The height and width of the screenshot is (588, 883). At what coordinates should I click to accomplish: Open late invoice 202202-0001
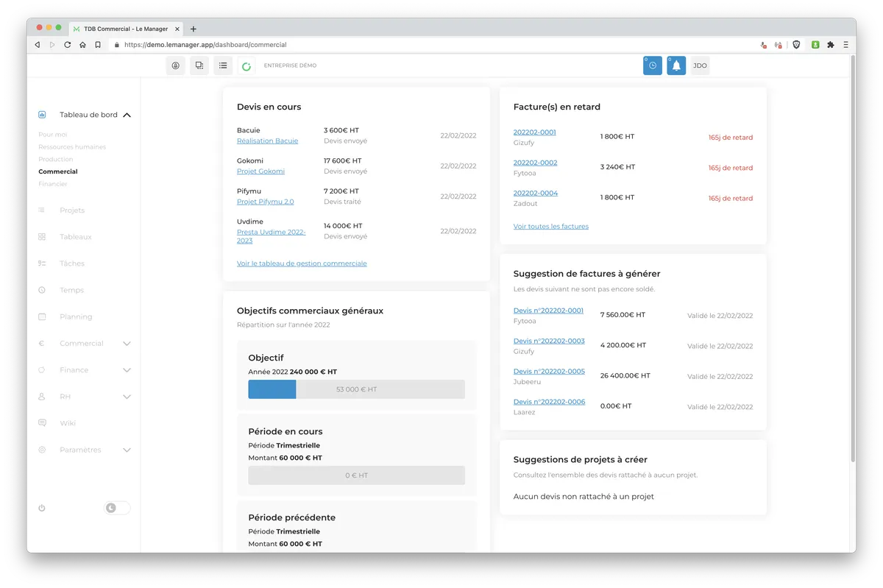[x=535, y=132]
